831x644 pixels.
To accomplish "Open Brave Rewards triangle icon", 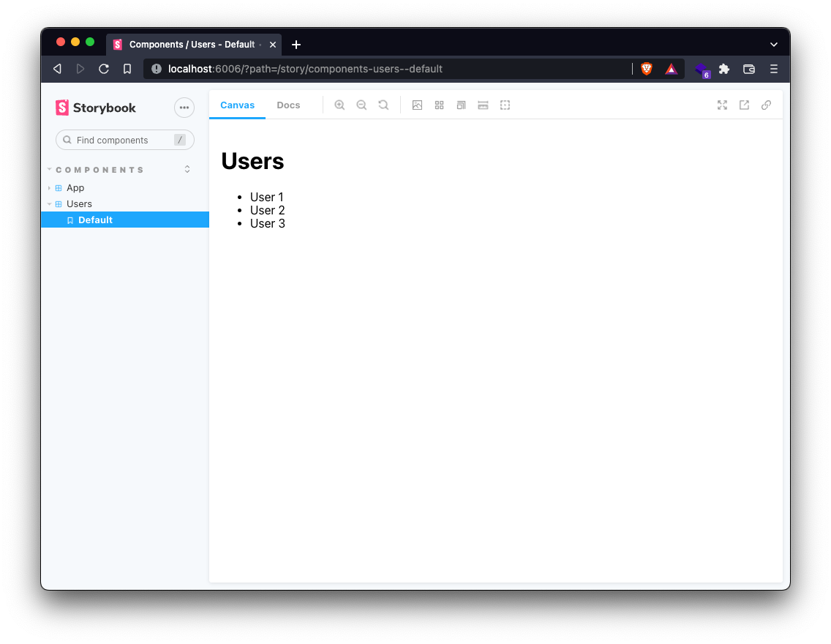I will 672,69.
